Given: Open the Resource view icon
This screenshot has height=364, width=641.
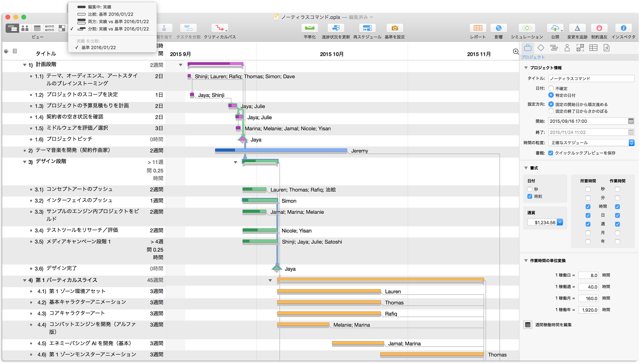Looking at the screenshot, I should click(x=25, y=28).
